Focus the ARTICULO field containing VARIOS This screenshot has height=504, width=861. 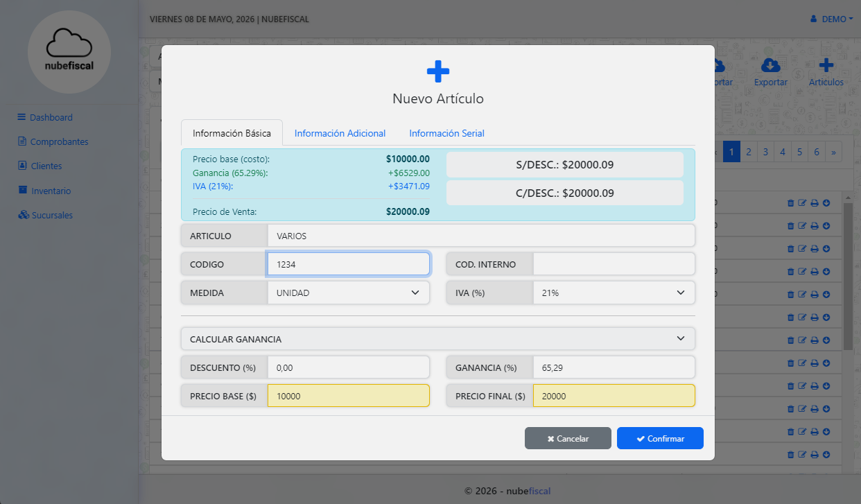tap(481, 236)
